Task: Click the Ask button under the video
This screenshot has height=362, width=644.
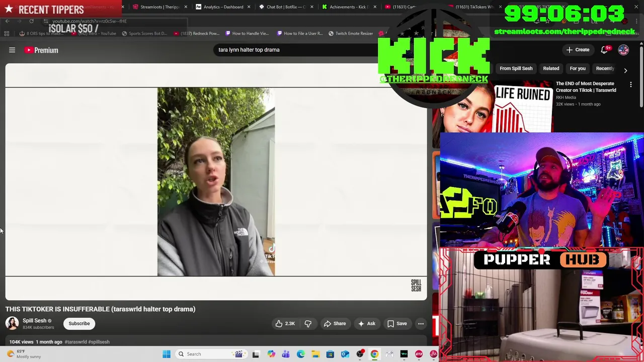Action: pos(366,324)
